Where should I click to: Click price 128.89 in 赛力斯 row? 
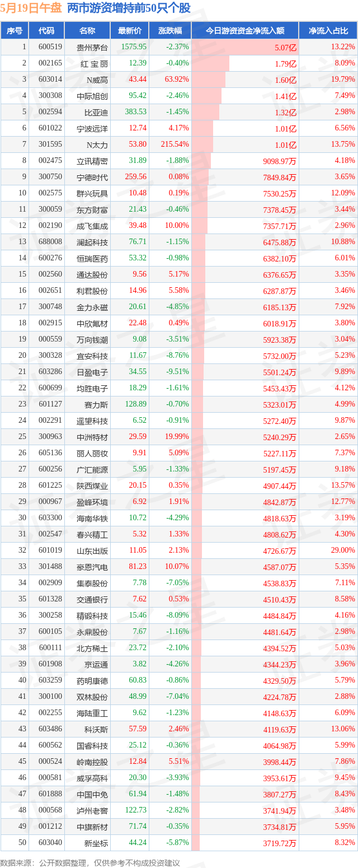(136, 404)
